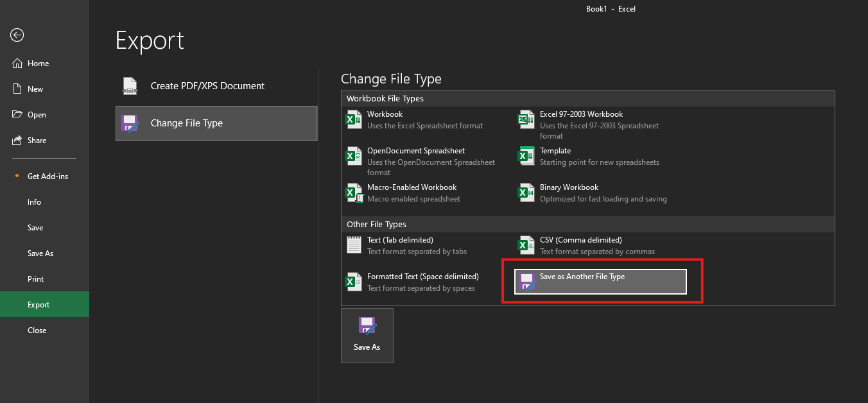The width and height of the screenshot is (868, 403).
Task: Click the back arrow icon
Action: 17,35
